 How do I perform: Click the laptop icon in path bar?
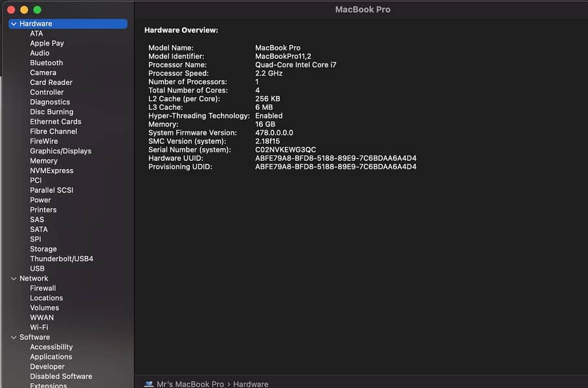pyautogui.click(x=149, y=384)
